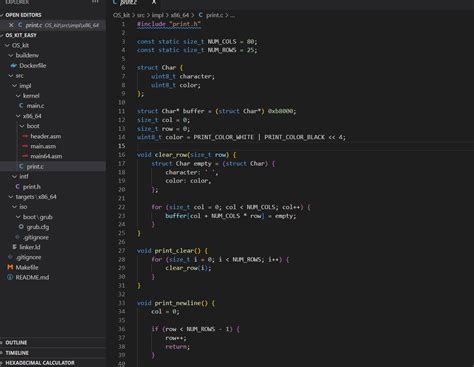Collapse the boot folder

click(22, 126)
